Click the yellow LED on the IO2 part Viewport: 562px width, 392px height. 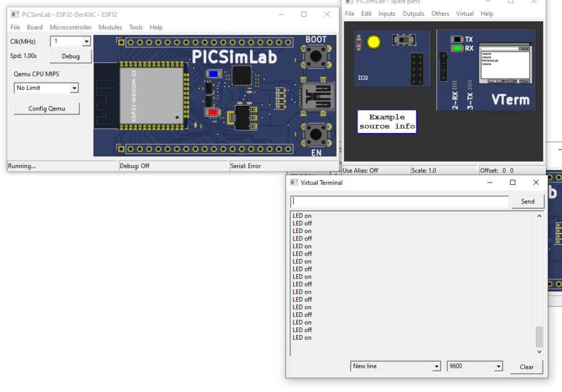(x=373, y=42)
